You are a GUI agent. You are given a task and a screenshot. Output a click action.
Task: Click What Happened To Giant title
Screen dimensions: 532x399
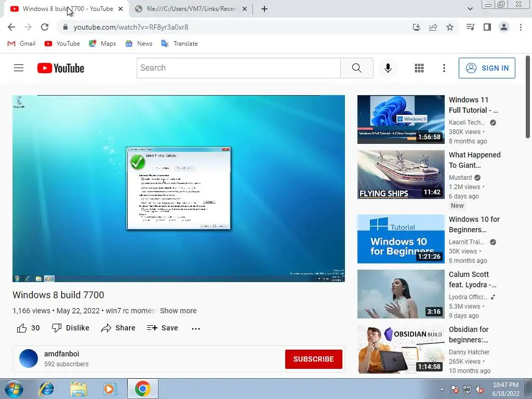pos(475,160)
